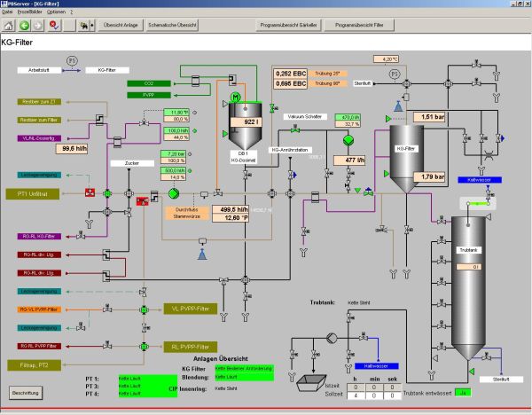Click the Übersicht Anlage button
This screenshot has height=415, width=532.
[120, 26]
